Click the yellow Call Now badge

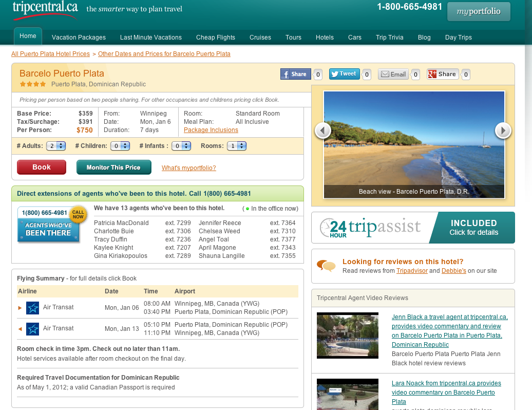click(78, 214)
